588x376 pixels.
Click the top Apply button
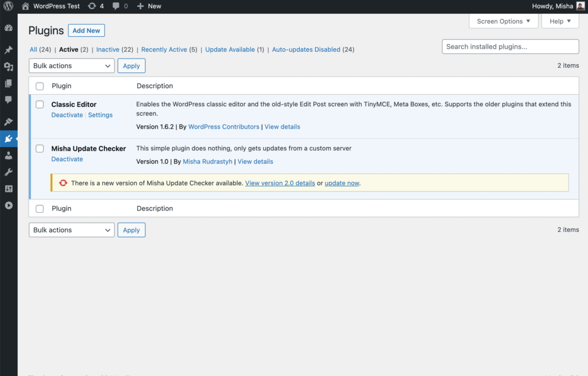pyautogui.click(x=131, y=65)
